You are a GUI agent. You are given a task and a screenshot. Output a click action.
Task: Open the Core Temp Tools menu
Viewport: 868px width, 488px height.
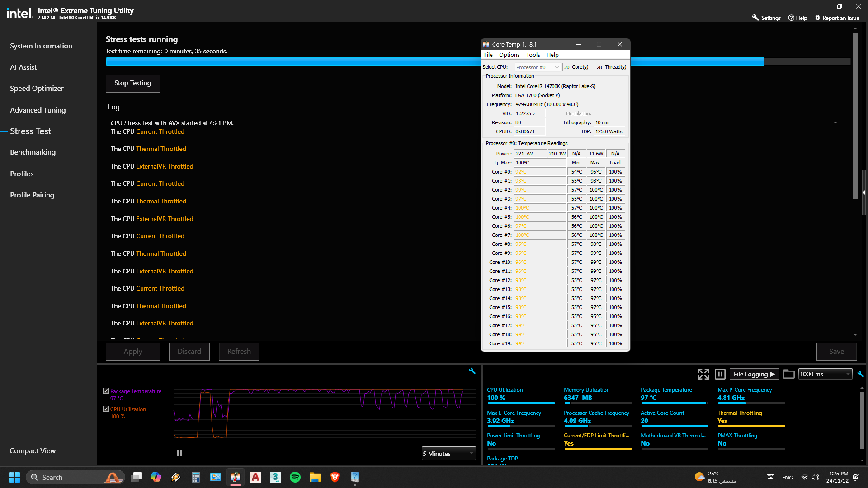pos(533,55)
